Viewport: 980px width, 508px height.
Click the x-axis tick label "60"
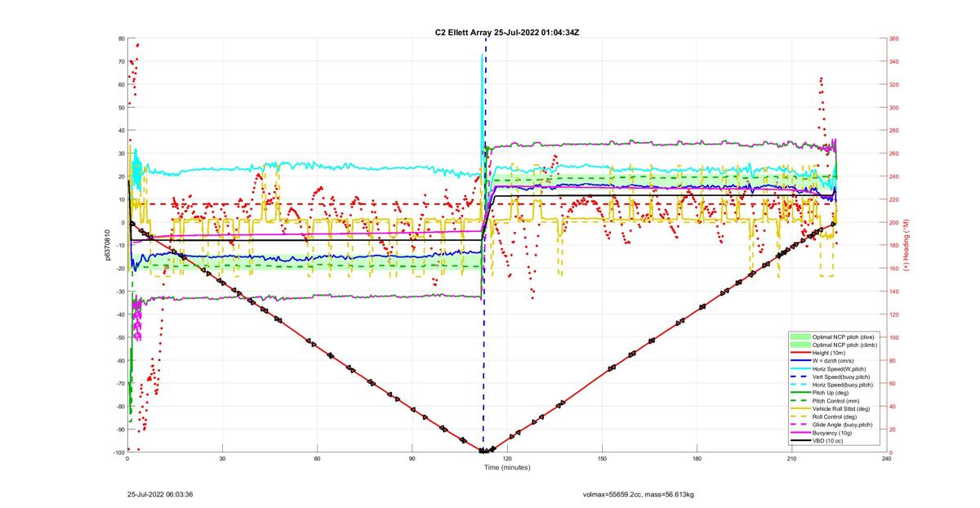pyautogui.click(x=317, y=459)
